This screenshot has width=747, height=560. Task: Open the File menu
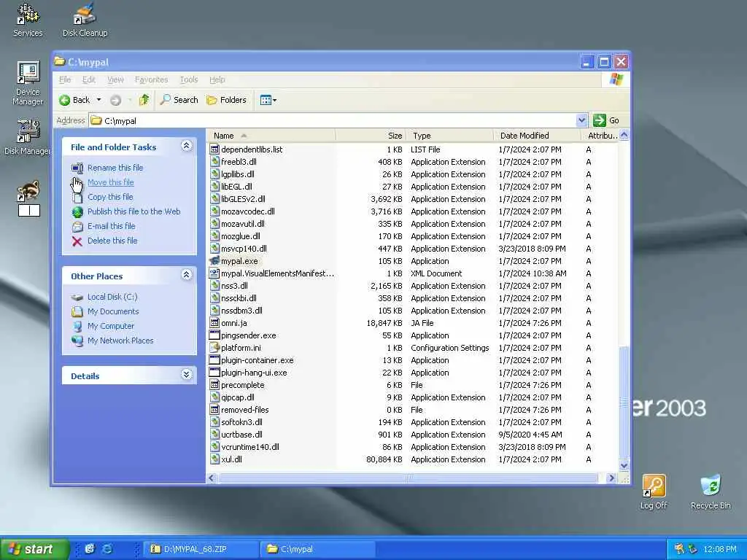pos(65,79)
